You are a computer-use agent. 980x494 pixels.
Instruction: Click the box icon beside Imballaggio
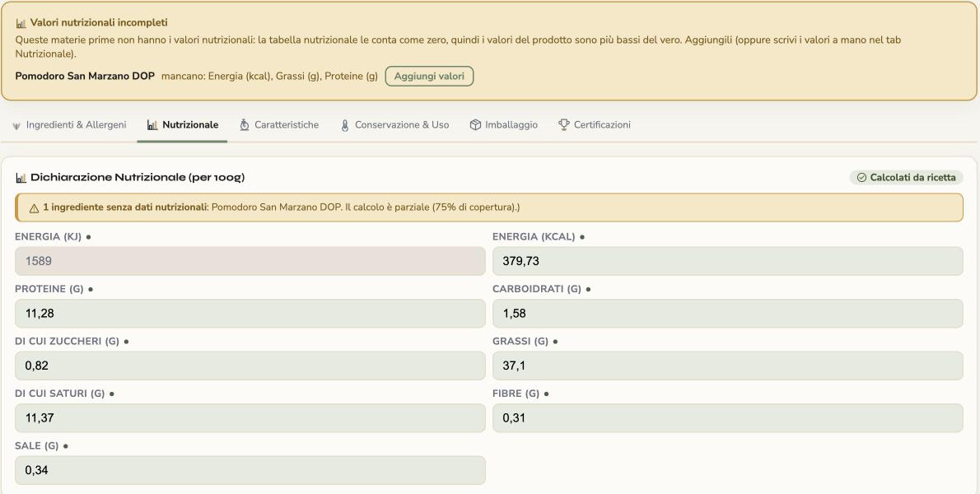click(475, 125)
